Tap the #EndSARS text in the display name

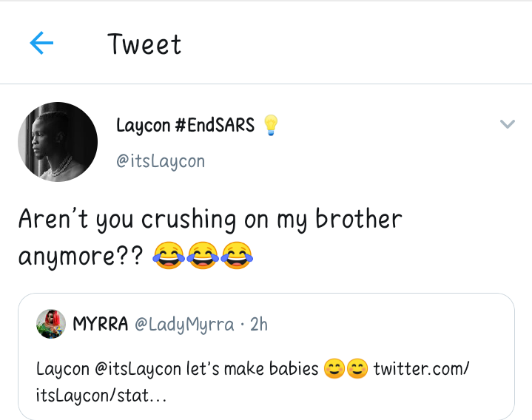215,126
